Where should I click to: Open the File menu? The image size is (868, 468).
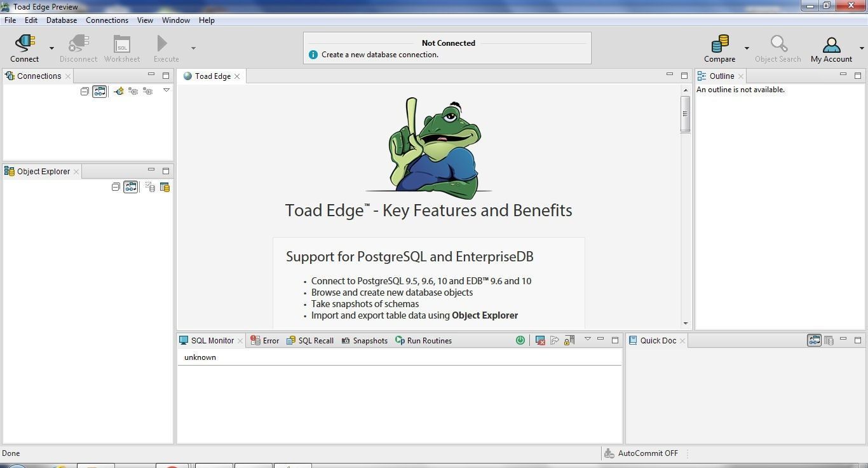coord(10,20)
